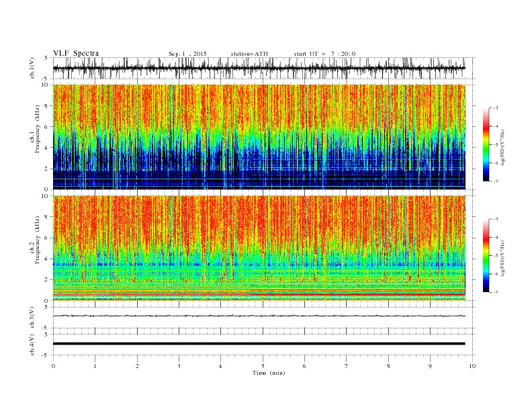The height and width of the screenshot is (411, 532).
Task: Select the "Time (min)" x-axis label
Action: pos(269,373)
